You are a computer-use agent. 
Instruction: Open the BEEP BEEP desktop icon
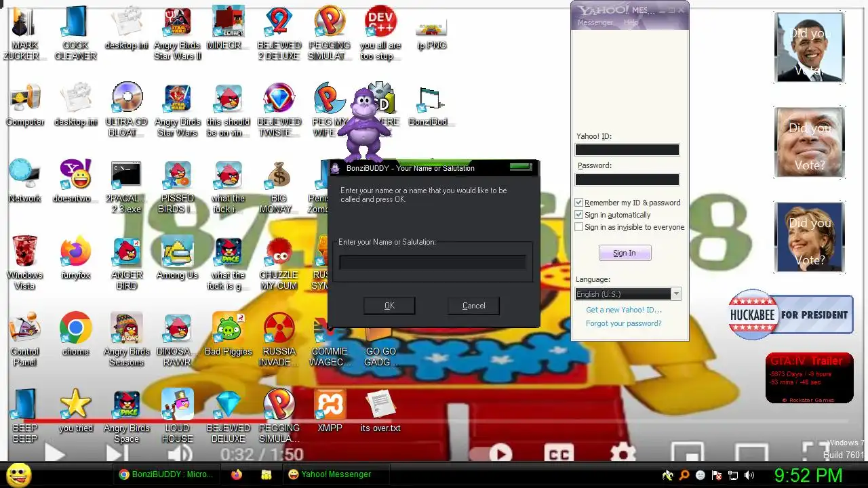coord(25,415)
